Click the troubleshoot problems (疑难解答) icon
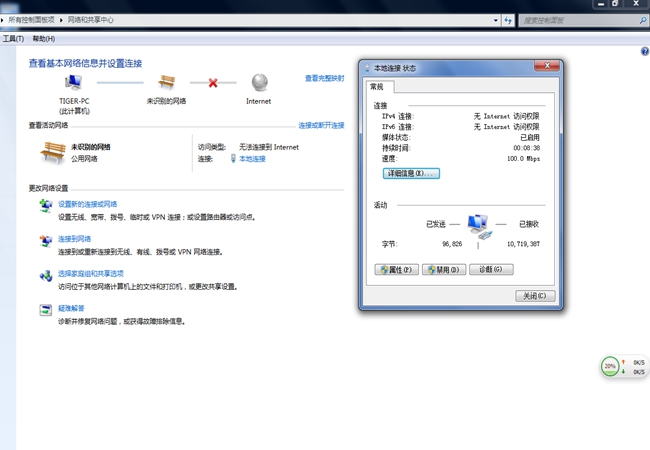 [x=46, y=310]
